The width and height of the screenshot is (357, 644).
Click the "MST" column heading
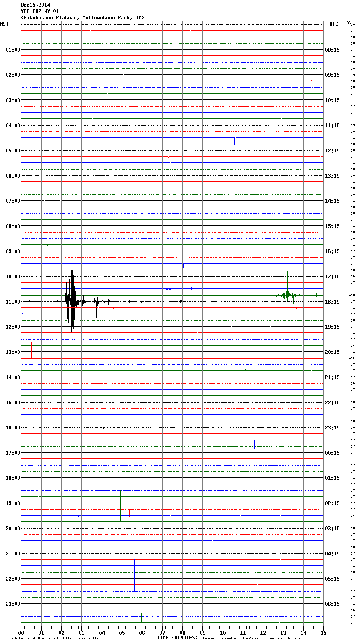[x=4, y=24]
